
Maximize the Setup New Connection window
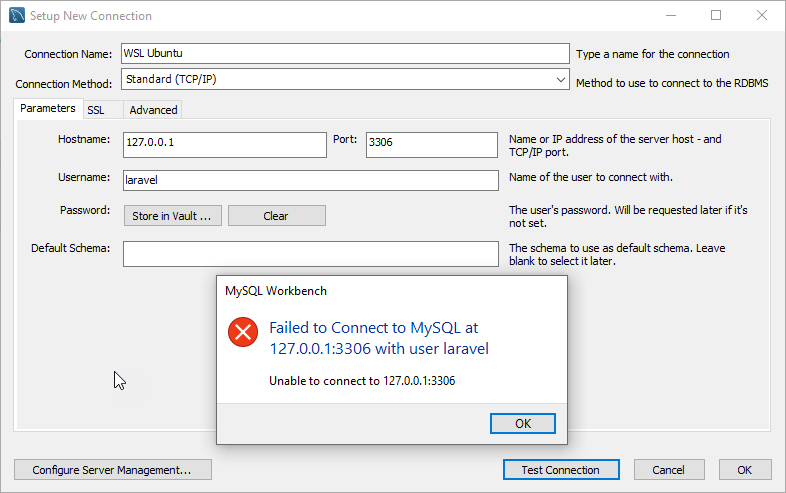point(716,16)
